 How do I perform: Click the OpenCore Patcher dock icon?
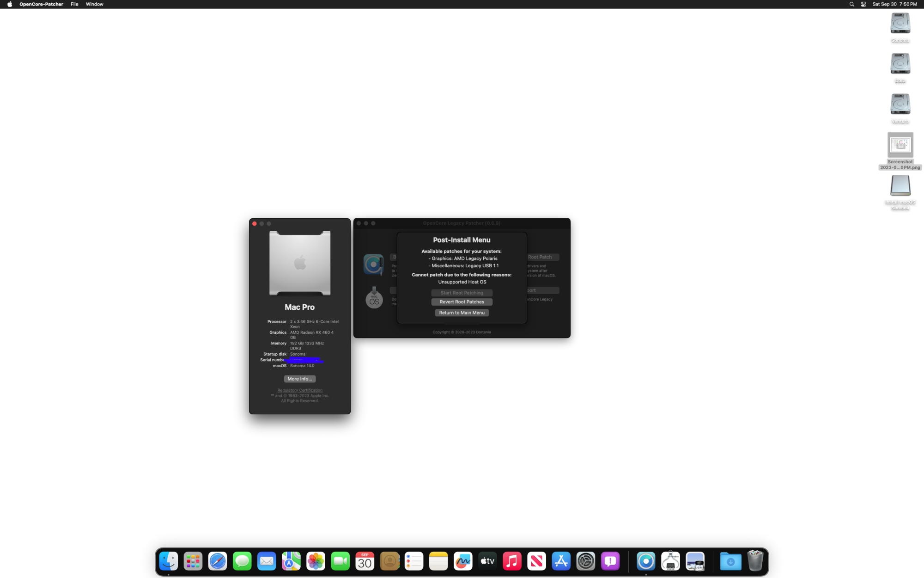pyautogui.click(x=645, y=561)
